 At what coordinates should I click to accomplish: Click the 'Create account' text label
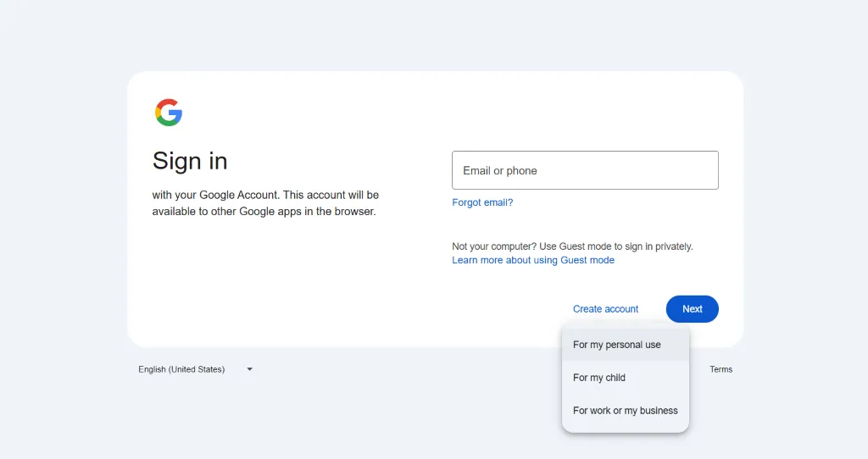coord(605,309)
